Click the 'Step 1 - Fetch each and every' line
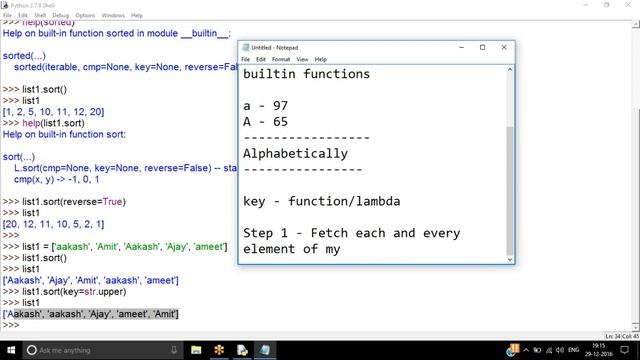This screenshot has width=640, height=360. 352,233
